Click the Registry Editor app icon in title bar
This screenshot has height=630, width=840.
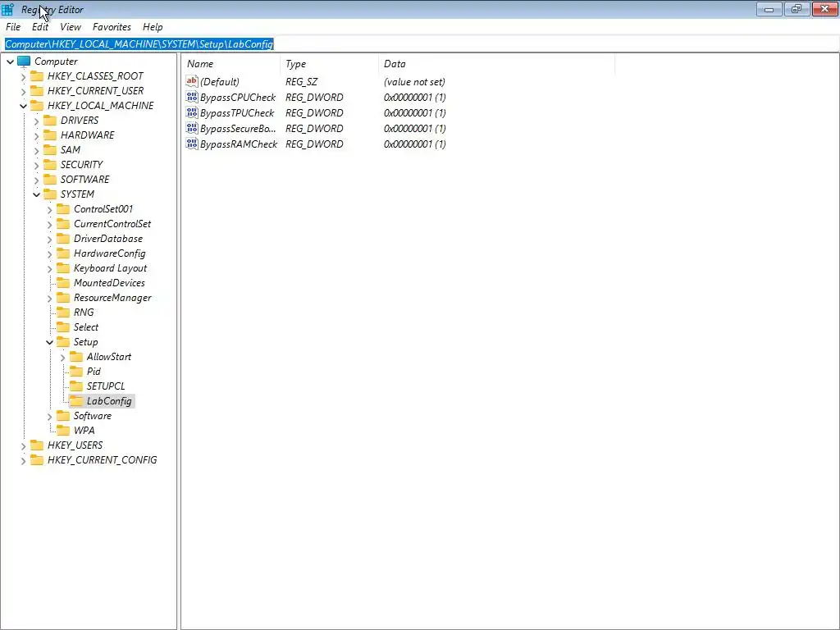click(x=7, y=9)
